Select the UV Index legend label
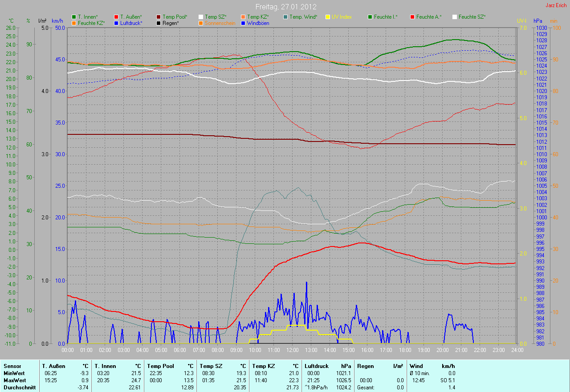This screenshot has width=570, height=392. [x=342, y=17]
